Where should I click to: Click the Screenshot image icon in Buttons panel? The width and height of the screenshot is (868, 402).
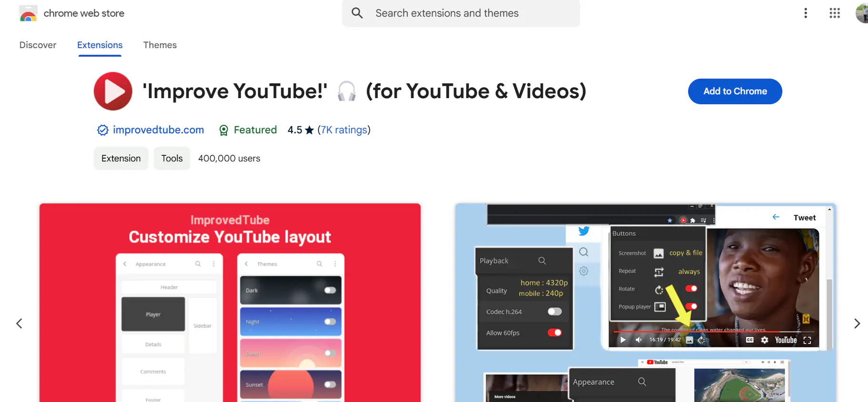pos(659,253)
